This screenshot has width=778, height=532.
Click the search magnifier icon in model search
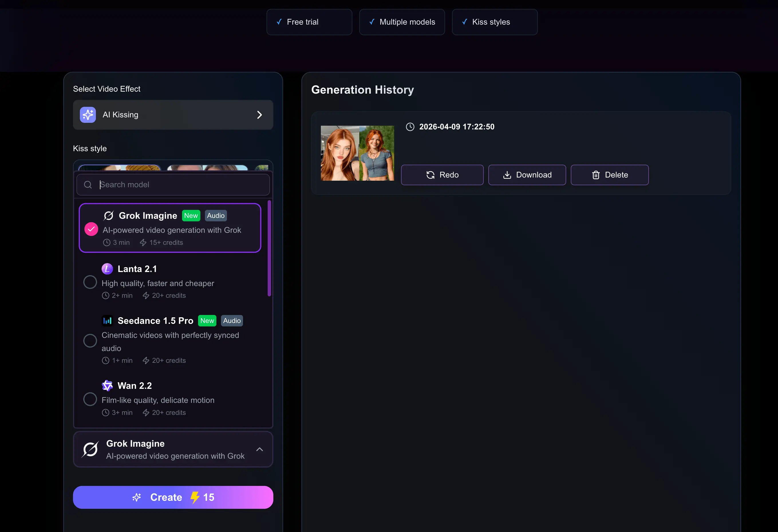(x=88, y=185)
